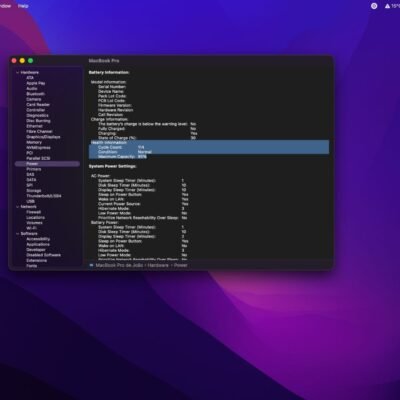The height and width of the screenshot is (400, 400).
Task: Click the computer icon in the path bar
Action: pyautogui.click(x=91, y=265)
